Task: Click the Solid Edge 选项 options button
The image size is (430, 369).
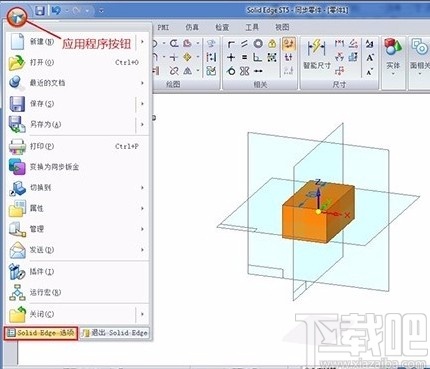Action: pos(41,333)
